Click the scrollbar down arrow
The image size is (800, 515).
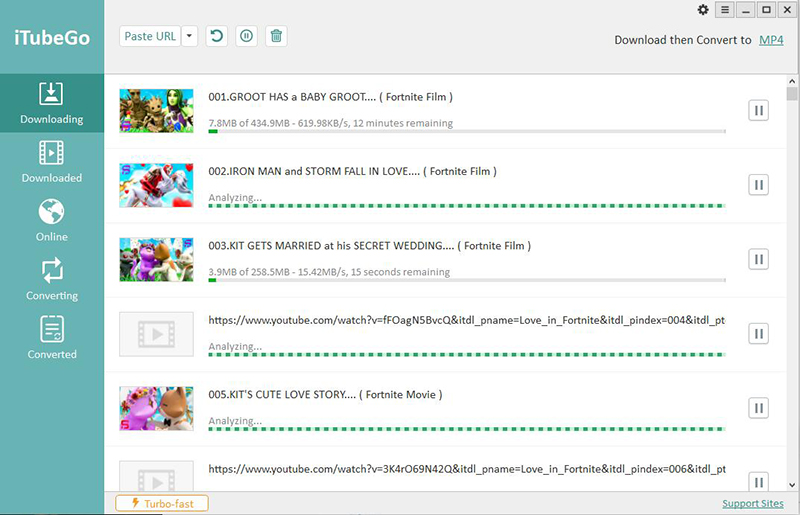tap(792, 485)
